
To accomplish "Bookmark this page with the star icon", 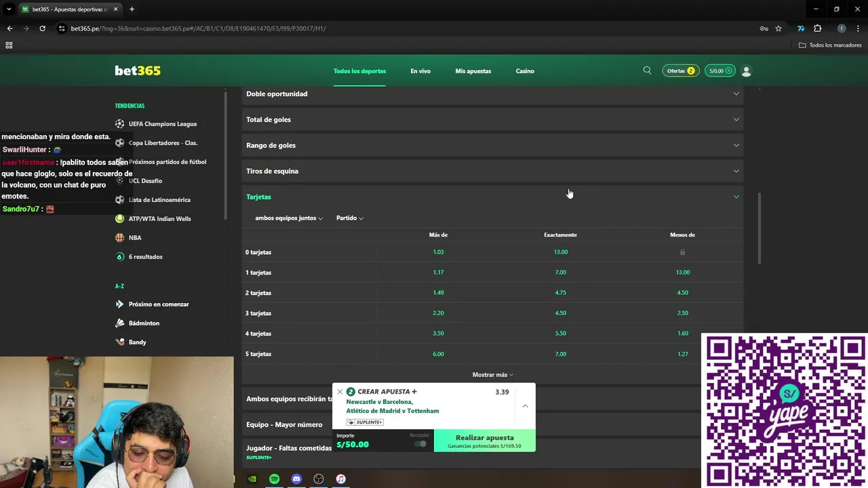I will tap(778, 28).
